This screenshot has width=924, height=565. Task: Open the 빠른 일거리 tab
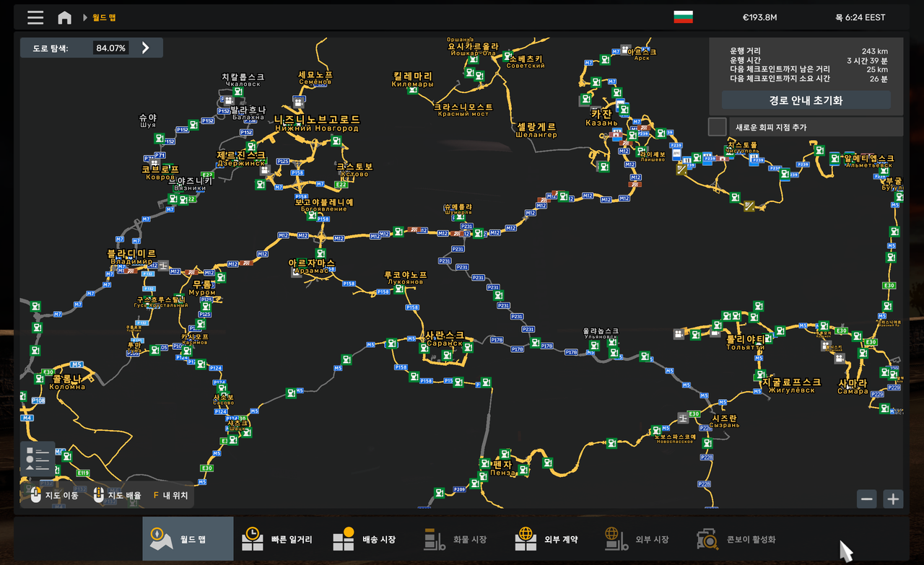pos(277,539)
